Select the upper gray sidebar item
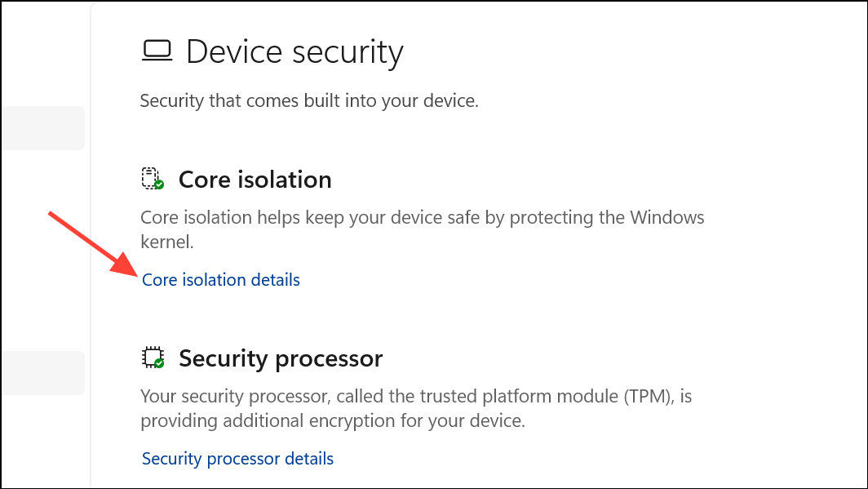 pyautogui.click(x=42, y=128)
